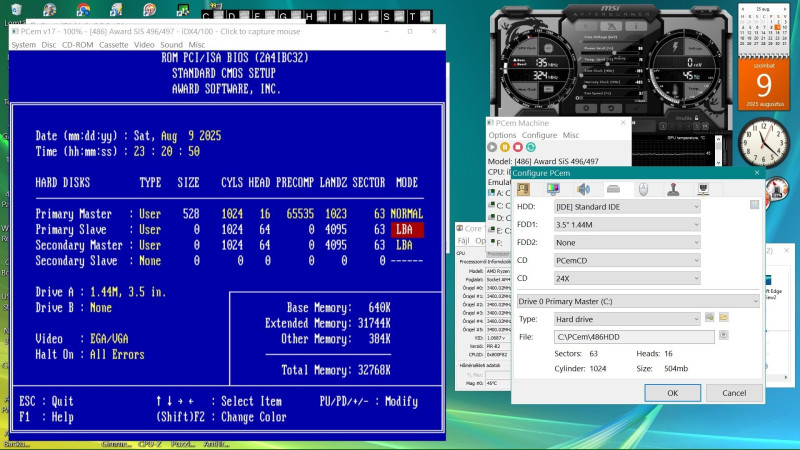Click the OC scanner button in MSI Afterburner

point(611,26)
